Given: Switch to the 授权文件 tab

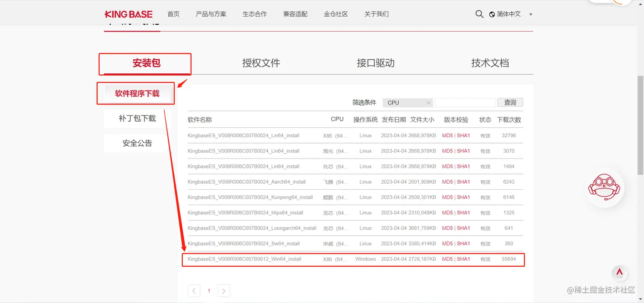Looking at the screenshot, I should click(x=261, y=63).
